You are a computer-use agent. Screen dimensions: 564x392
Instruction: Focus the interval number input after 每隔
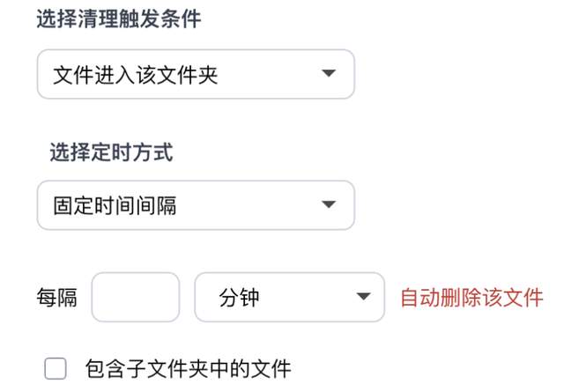point(136,297)
